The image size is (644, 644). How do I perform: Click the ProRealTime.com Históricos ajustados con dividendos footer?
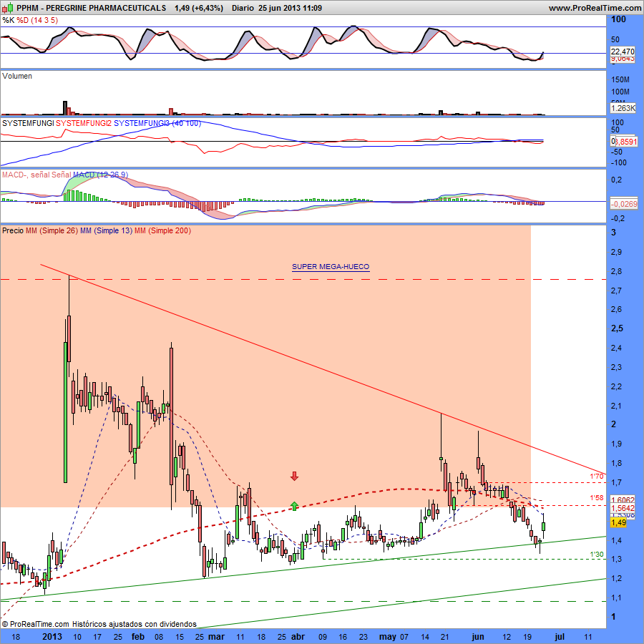pos(99,624)
